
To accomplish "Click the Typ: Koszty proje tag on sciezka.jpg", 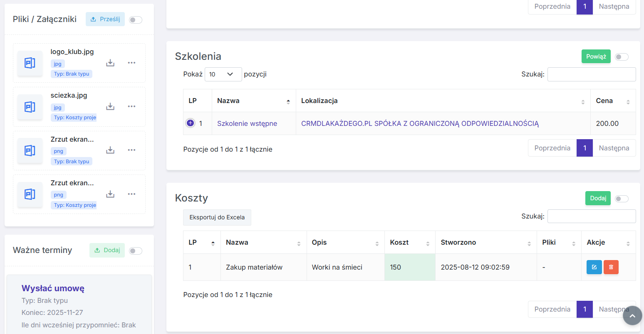I will point(74,118).
